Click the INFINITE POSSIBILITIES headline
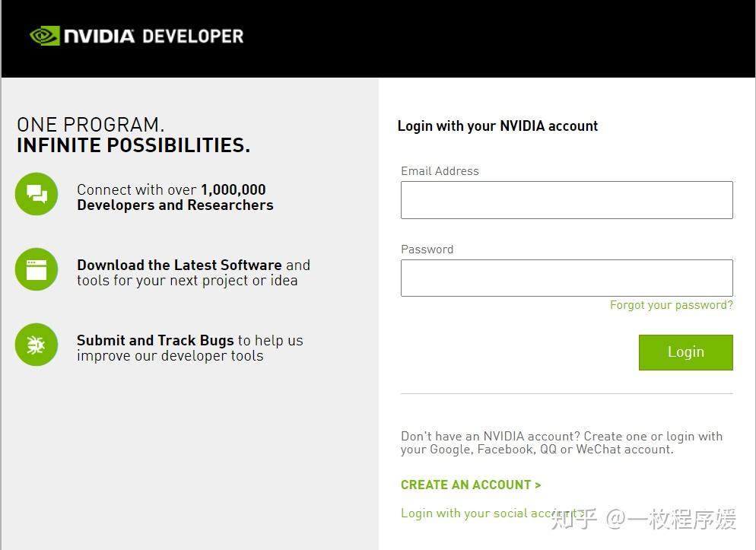 click(x=133, y=145)
